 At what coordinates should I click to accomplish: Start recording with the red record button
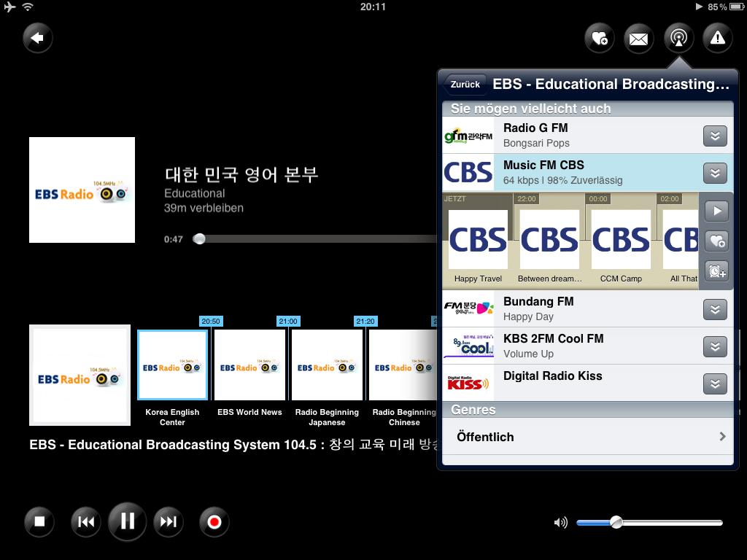[214, 522]
